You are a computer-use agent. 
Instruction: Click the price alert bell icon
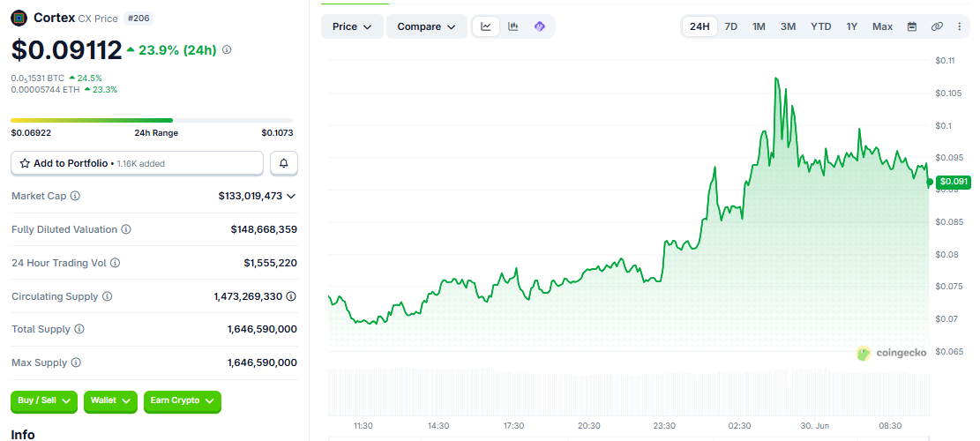click(284, 163)
